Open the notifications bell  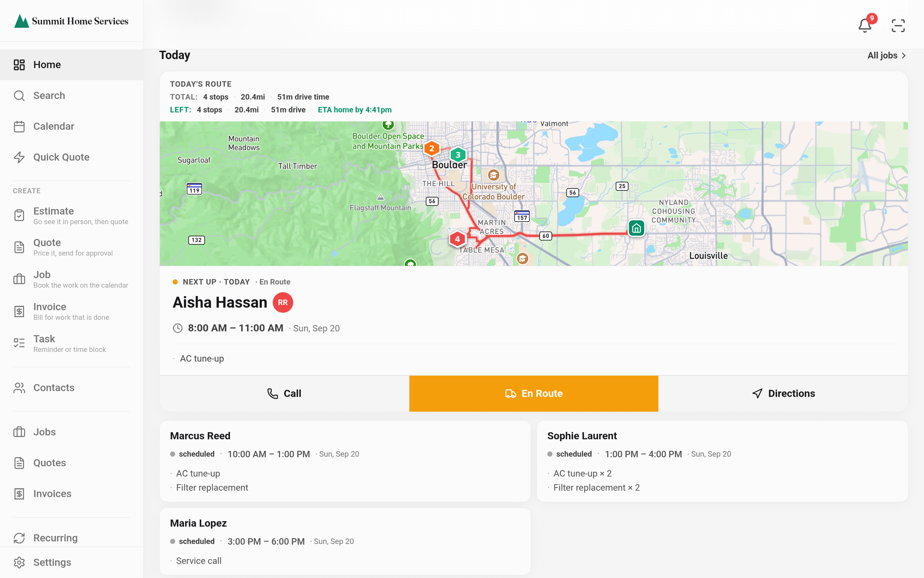tap(865, 25)
